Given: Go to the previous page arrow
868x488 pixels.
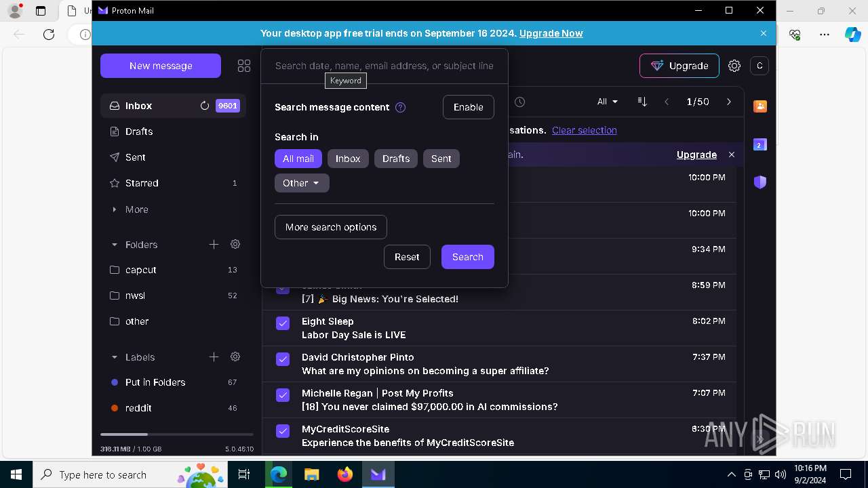Looking at the screenshot, I should [x=667, y=102].
